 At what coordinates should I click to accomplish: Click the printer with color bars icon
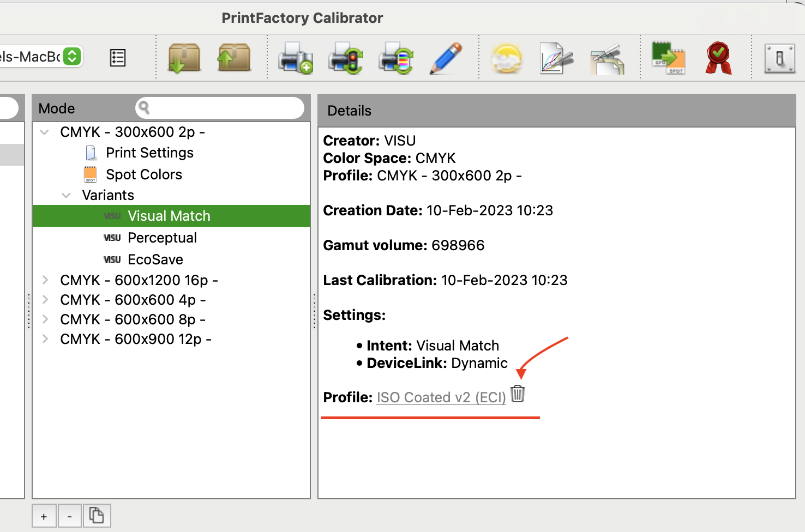(395, 58)
